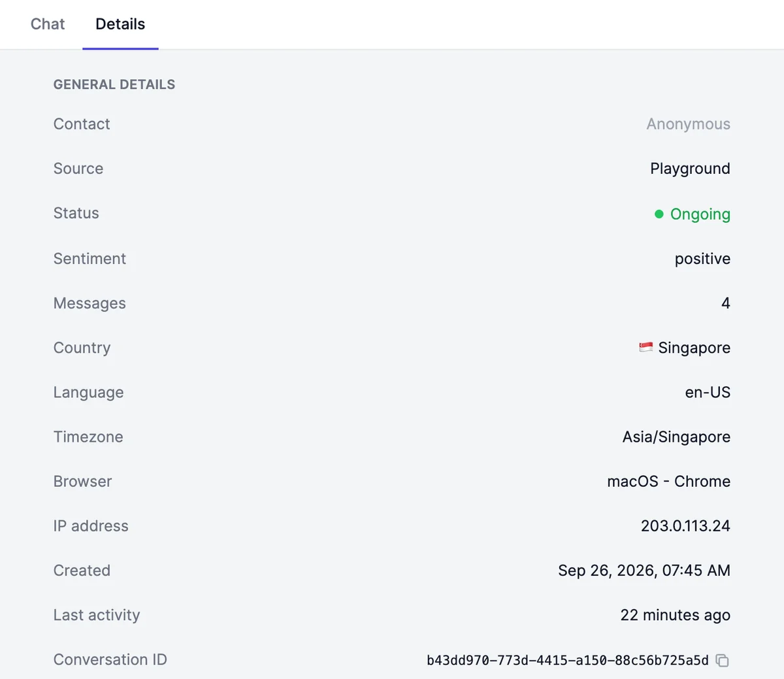The height and width of the screenshot is (679, 784).
Task: Click the message count value 4
Action: coord(726,303)
